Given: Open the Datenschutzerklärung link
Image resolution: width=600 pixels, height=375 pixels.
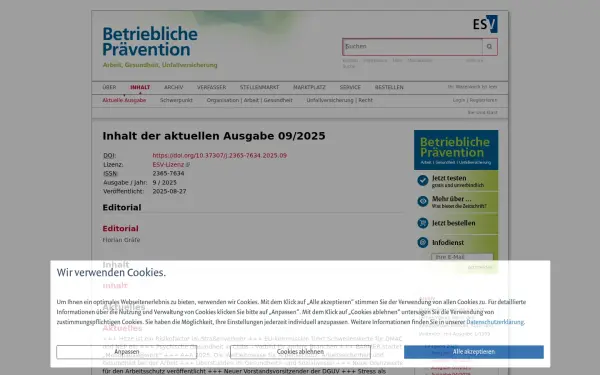Looking at the screenshot, I should coord(495,322).
